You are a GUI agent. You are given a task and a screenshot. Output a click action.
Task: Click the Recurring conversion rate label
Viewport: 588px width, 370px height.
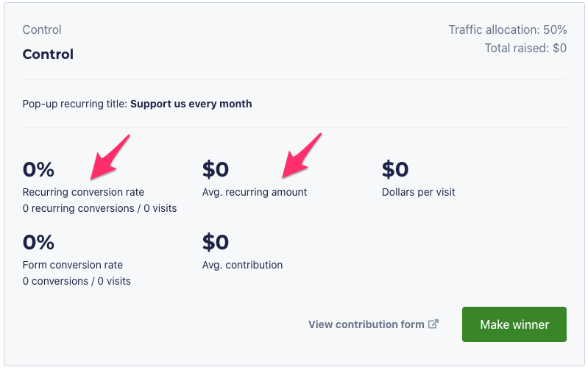pyautogui.click(x=83, y=192)
